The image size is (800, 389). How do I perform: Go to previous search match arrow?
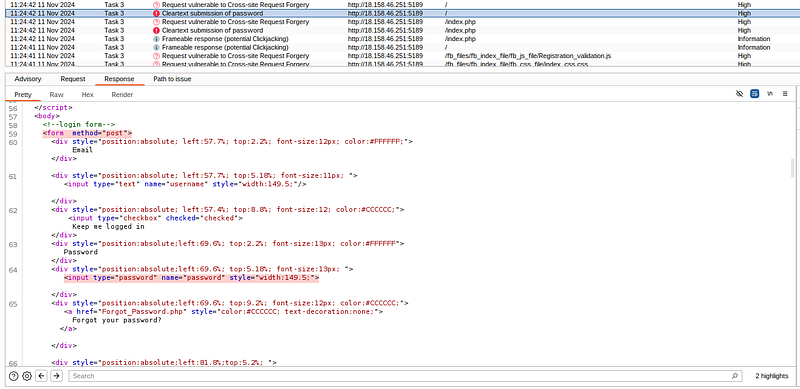[x=41, y=376]
